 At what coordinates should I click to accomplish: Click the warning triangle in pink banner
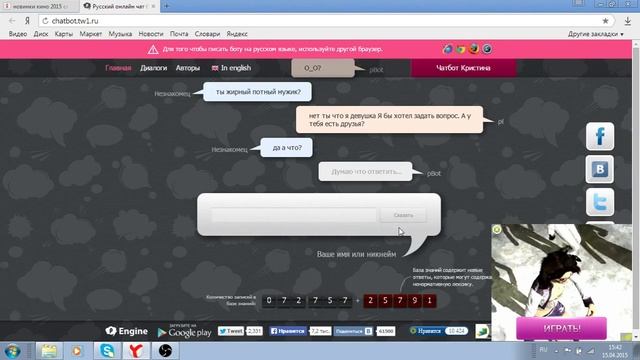click(x=153, y=50)
